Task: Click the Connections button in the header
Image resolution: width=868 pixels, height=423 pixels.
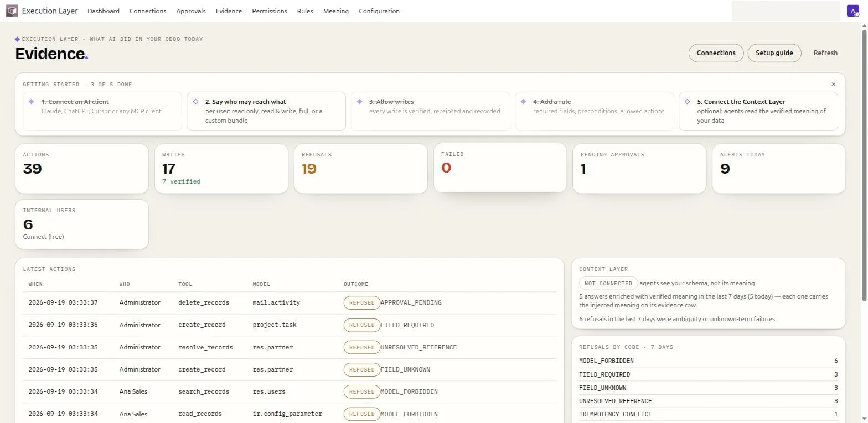Action: [x=716, y=53]
